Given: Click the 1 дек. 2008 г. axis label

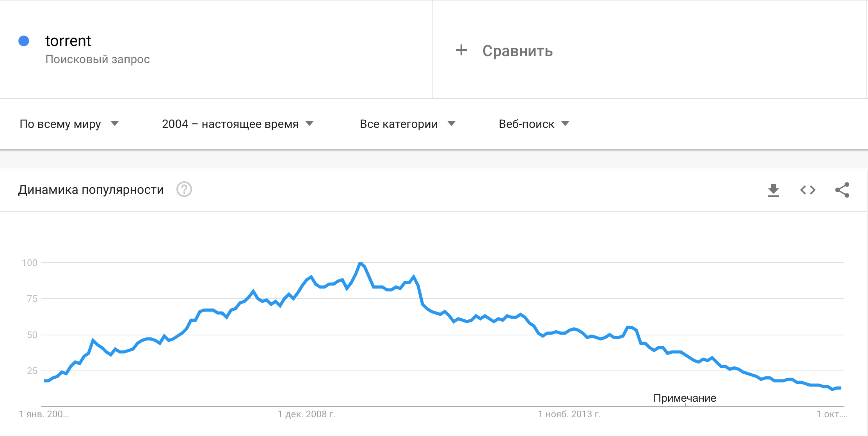Looking at the screenshot, I should 306,414.
